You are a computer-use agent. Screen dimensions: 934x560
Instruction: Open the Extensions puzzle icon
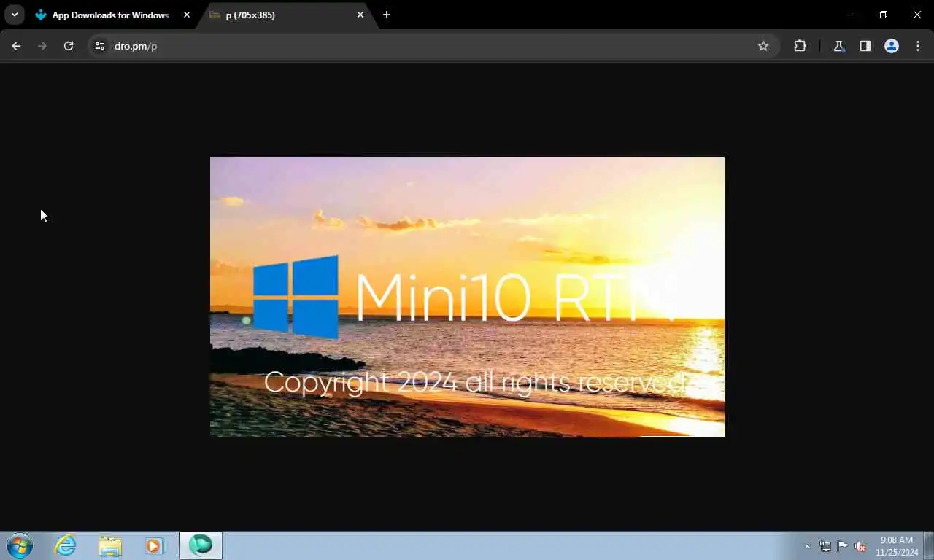tap(800, 46)
